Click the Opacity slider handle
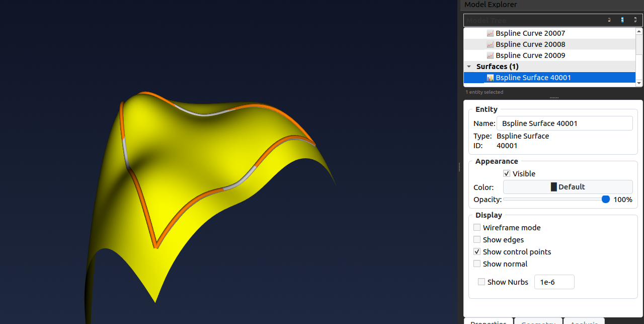 606,200
